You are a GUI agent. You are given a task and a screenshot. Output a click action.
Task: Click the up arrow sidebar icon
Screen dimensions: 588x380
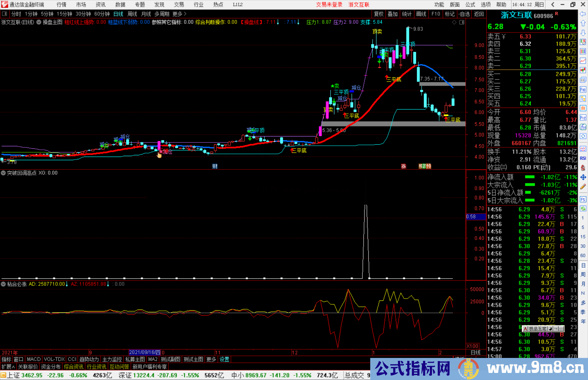583,23
